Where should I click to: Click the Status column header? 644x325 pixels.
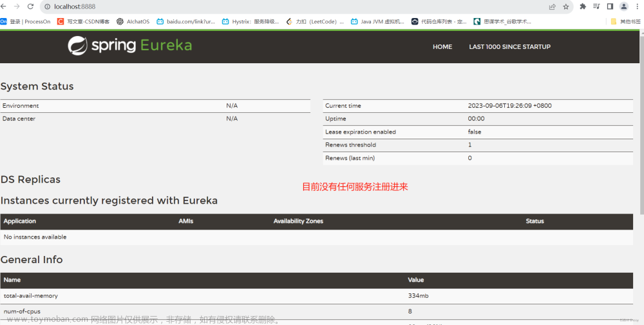[535, 221]
